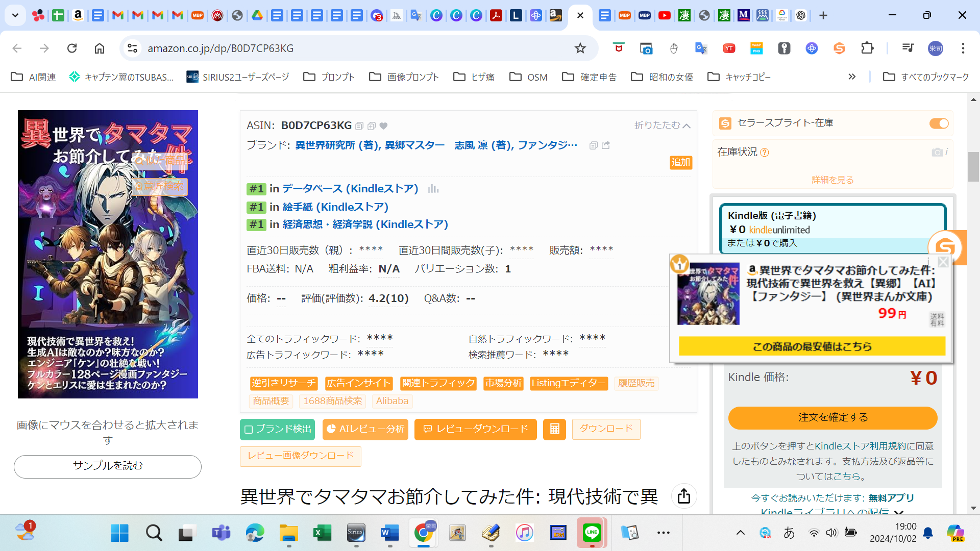The height and width of the screenshot is (551, 980).
Task: Open Windows Start menu
Action: click(x=119, y=533)
